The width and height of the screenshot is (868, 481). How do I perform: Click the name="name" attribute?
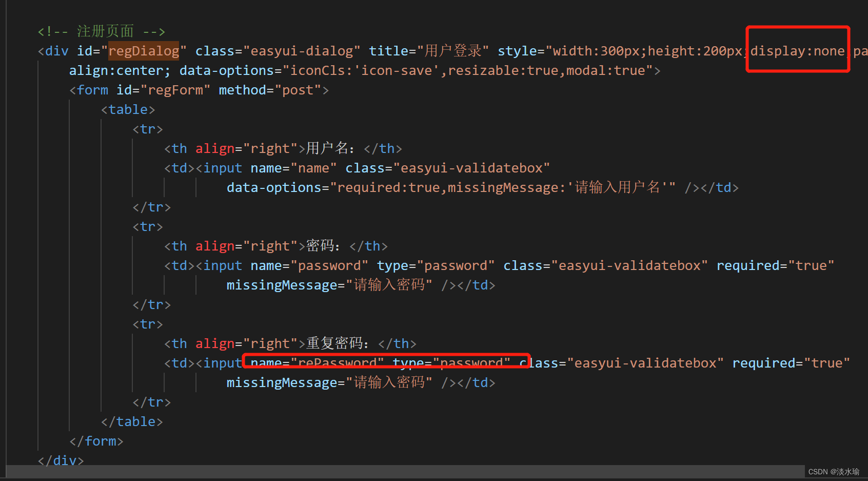tap(294, 168)
